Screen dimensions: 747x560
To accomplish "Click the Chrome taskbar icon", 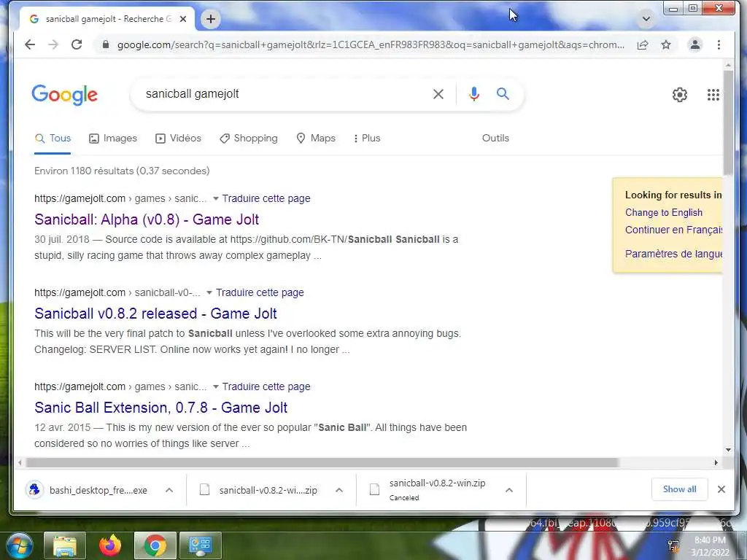I will coord(155,545).
